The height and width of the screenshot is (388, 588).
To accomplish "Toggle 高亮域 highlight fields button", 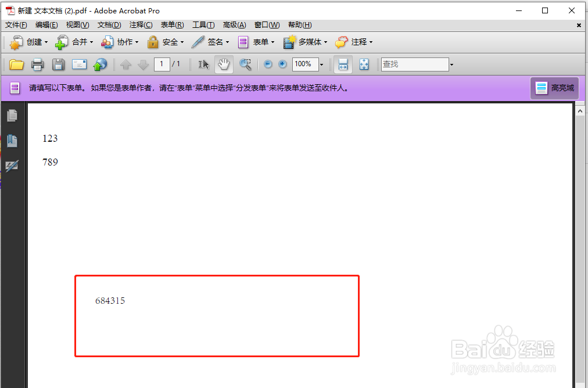I will (x=555, y=88).
